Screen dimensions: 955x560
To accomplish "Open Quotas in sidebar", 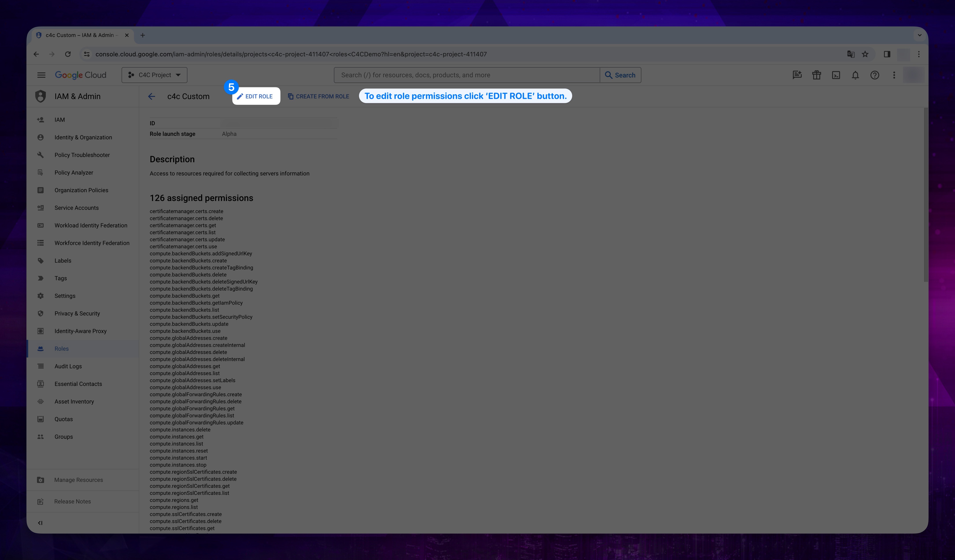I will pyautogui.click(x=83, y=419).
